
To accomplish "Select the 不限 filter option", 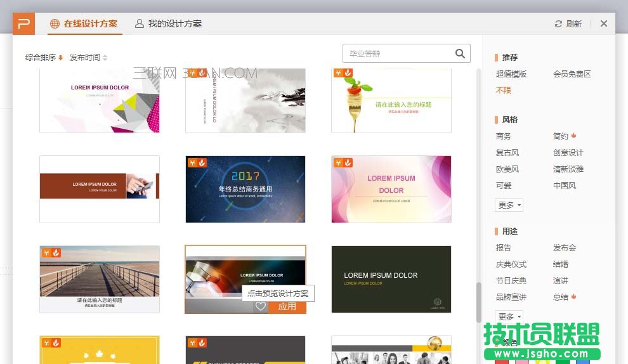I will [x=504, y=90].
